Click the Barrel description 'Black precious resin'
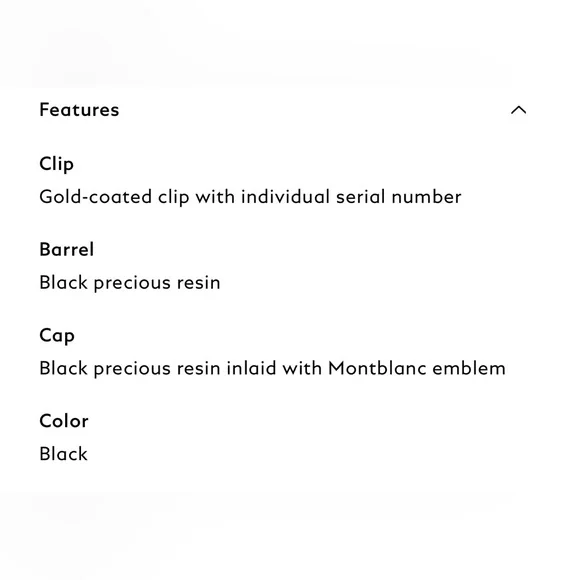Screen dimensions: 580x580 tap(130, 283)
